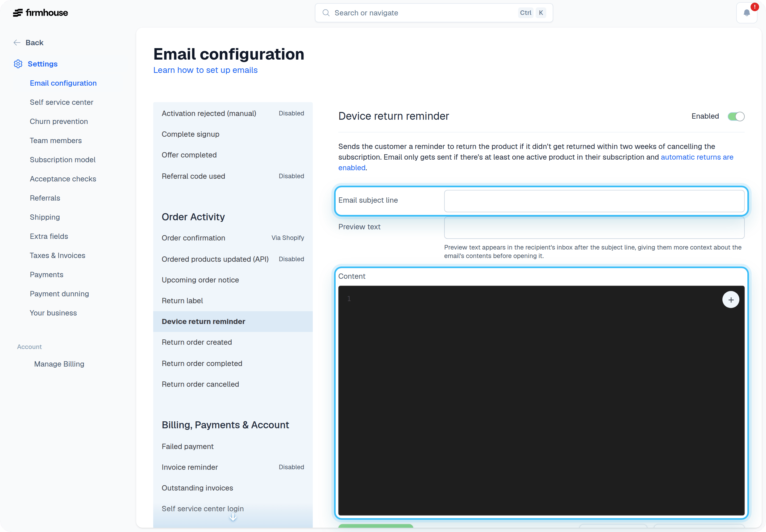Image resolution: width=766 pixels, height=532 pixels.
Task: Click the firmhouse logo
Action: click(x=40, y=13)
